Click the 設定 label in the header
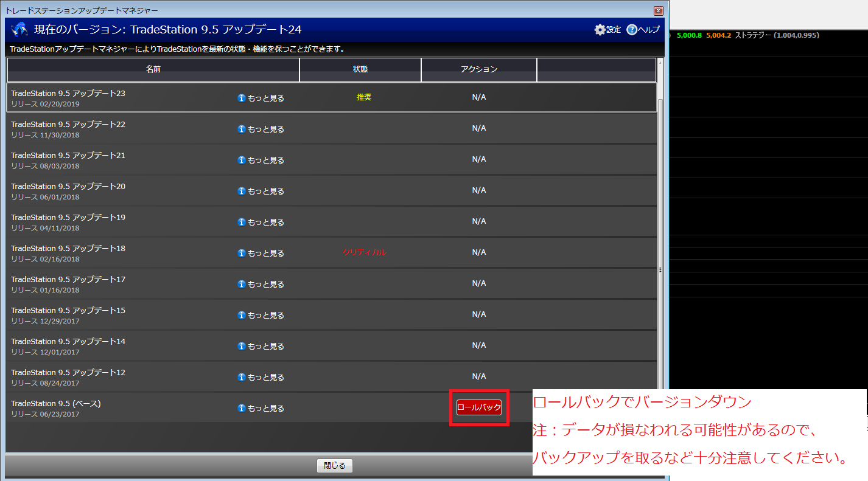The image size is (868, 481). tap(614, 30)
